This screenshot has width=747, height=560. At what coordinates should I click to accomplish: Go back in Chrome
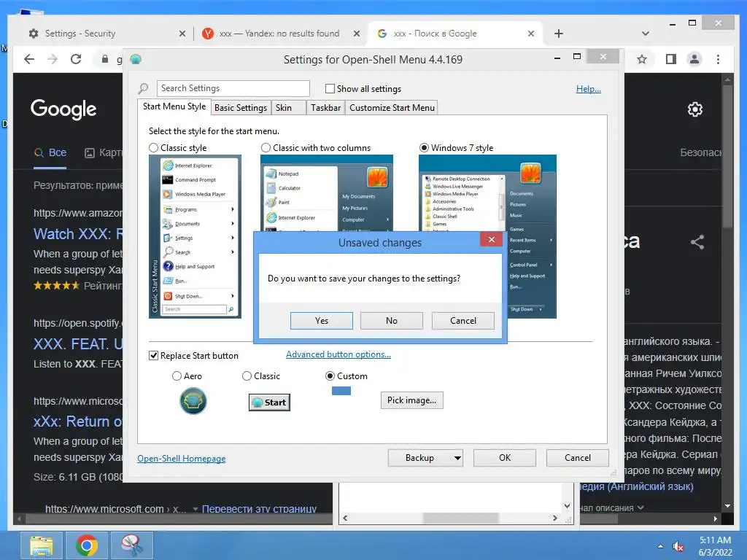click(29, 59)
